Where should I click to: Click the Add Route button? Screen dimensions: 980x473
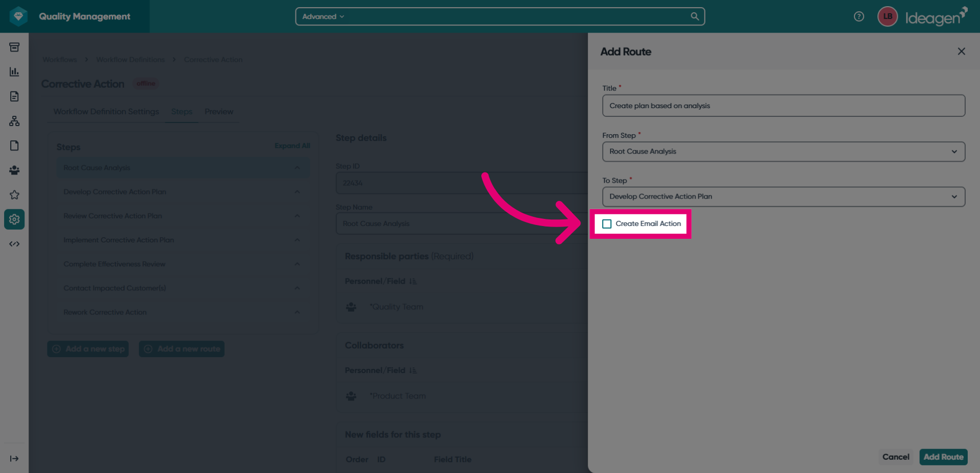click(943, 457)
